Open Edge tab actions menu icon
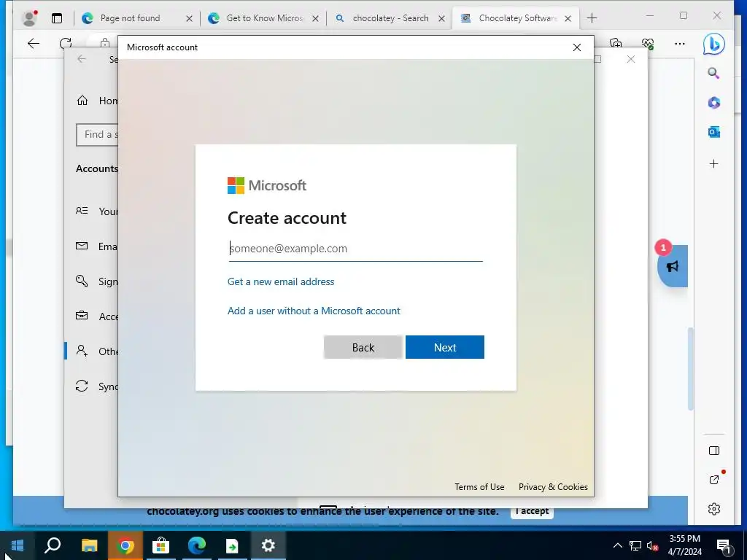The image size is (747, 560). click(x=57, y=18)
